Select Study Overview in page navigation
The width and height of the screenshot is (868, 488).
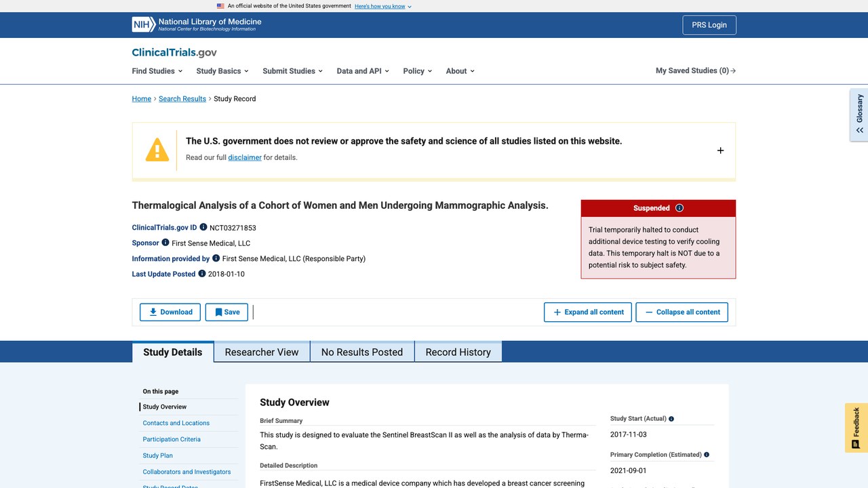pyautogui.click(x=165, y=407)
